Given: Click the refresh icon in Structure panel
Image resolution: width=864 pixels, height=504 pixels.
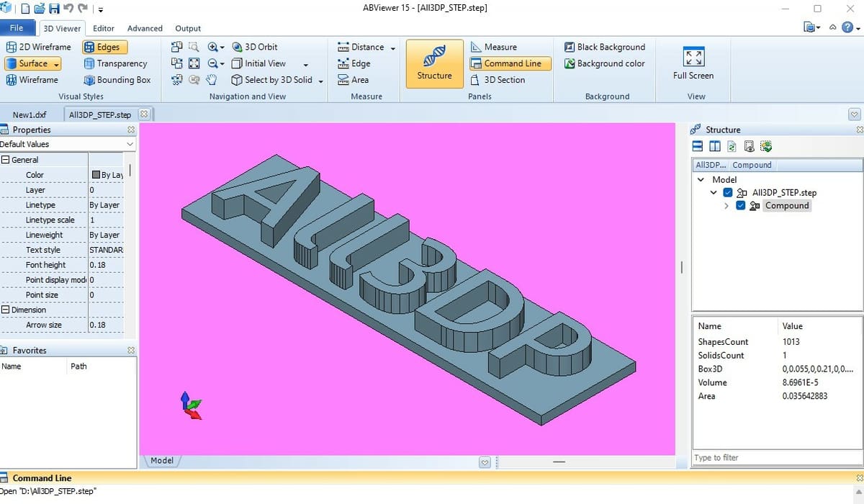Looking at the screenshot, I should [732, 146].
